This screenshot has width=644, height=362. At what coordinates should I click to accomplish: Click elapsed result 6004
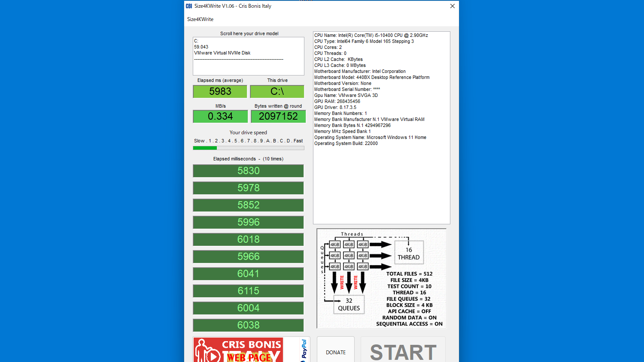point(248,308)
